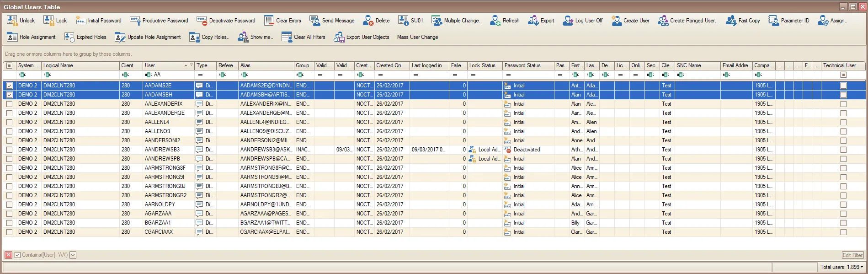Open filter menu on User column header
The height and width of the screenshot is (274, 868).
point(192,65)
